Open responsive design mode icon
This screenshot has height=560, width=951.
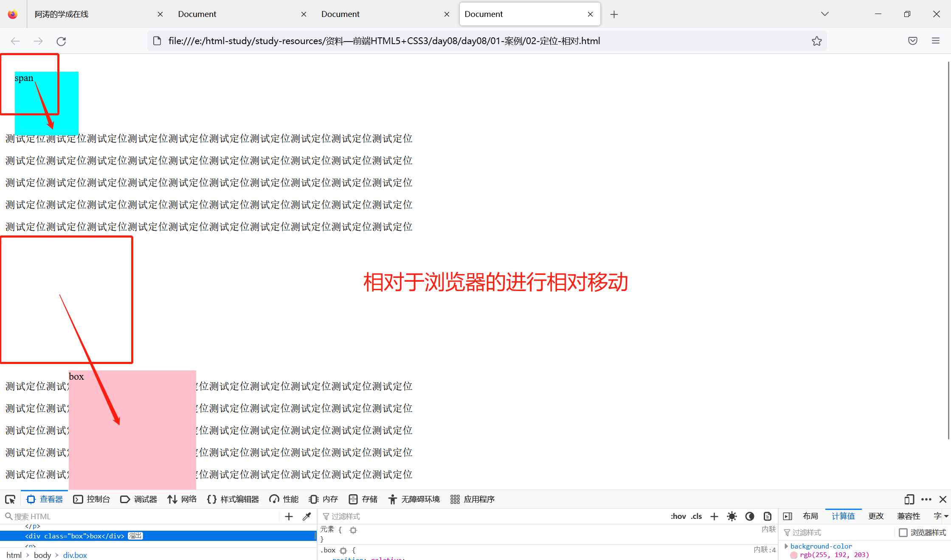909,499
